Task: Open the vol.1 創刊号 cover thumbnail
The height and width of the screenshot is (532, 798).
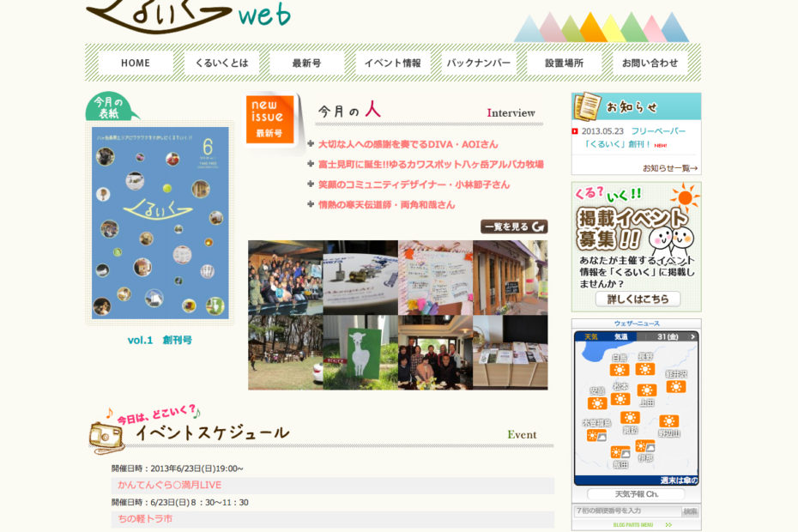Action: pyautogui.click(x=160, y=223)
